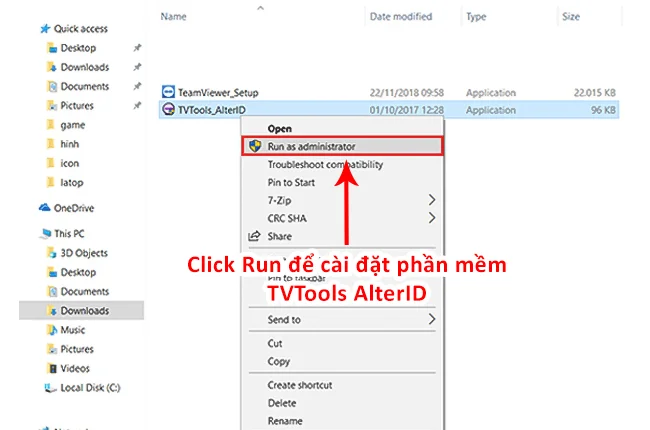Open the game folder
650x430 pixels.
coord(73,125)
